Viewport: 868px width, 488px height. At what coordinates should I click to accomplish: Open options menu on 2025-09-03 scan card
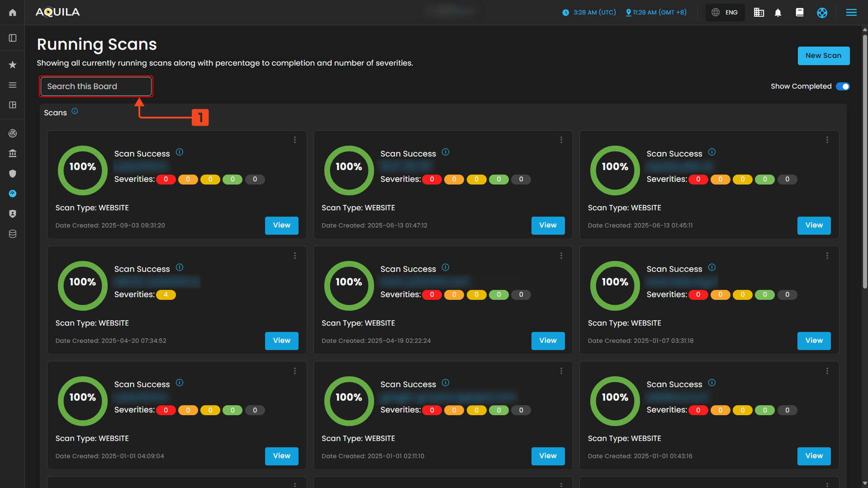click(295, 140)
